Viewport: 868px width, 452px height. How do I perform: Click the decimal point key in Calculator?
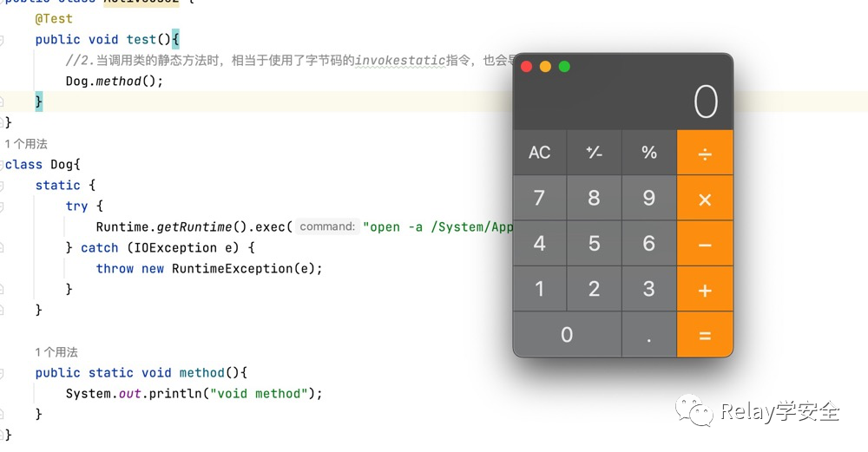click(x=648, y=334)
